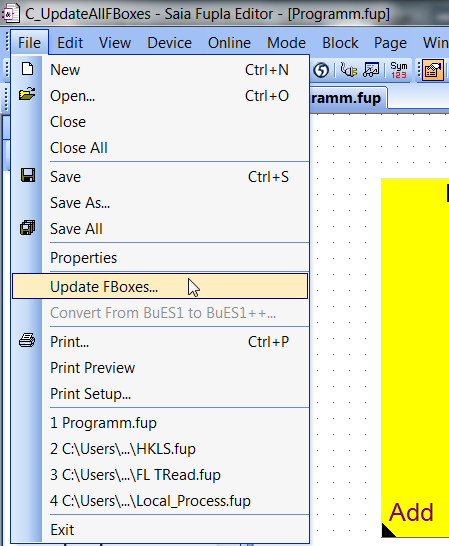Click the highlighted orange properties toolbar icon
Image resolution: width=449 pixels, height=546 pixels.
tap(433, 70)
